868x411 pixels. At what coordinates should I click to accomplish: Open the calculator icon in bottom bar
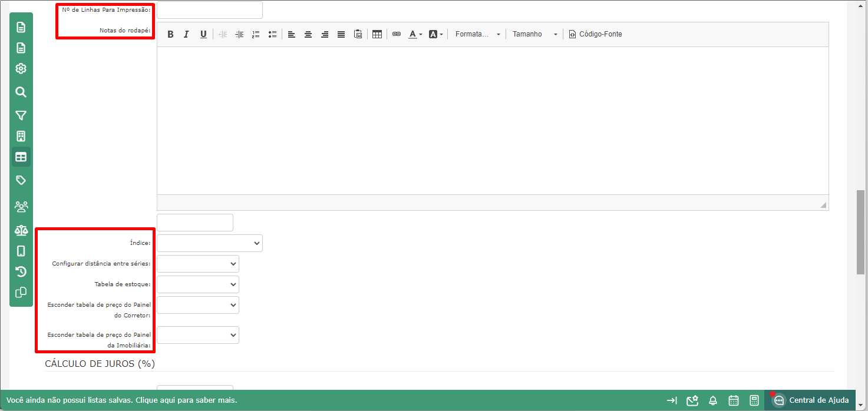pos(754,400)
